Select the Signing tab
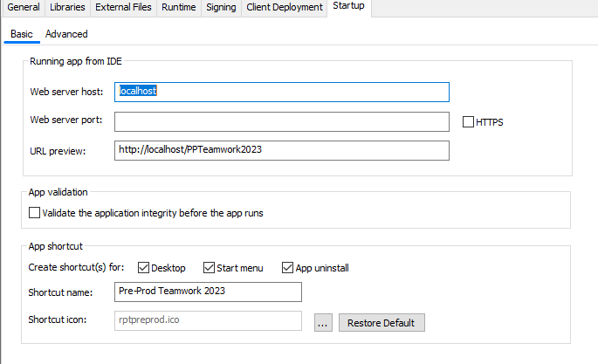 pyautogui.click(x=220, y=8)
